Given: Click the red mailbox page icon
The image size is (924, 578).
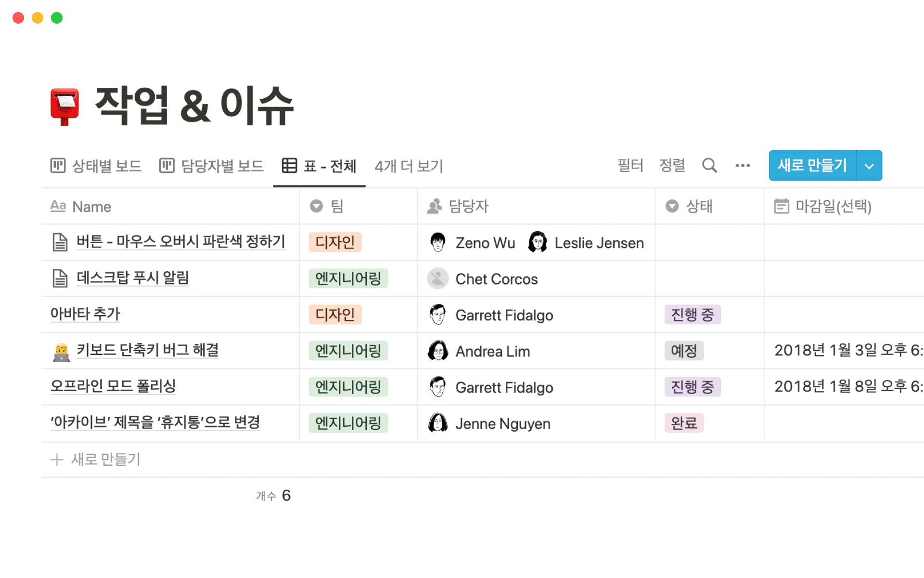Looking at the screenshot, I should [x=64, y=106].
